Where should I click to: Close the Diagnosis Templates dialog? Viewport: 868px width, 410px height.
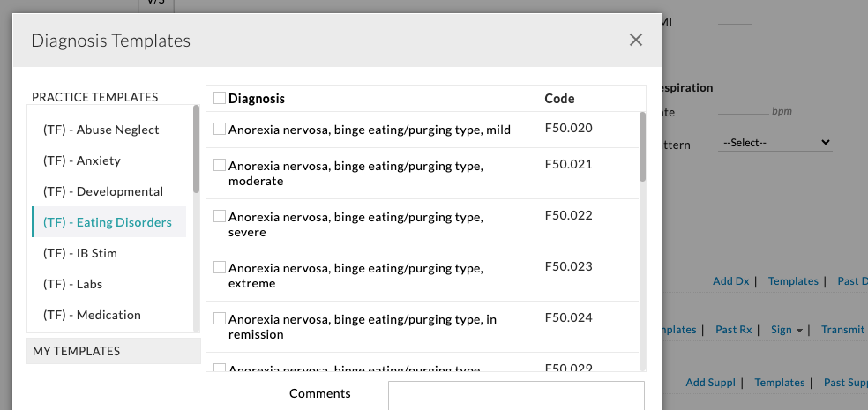point(635,40)
